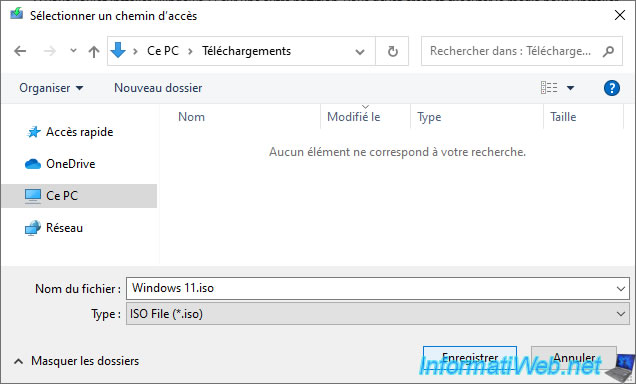Sort by the Nom column
The width and height of the screenshot is (636, 384).
point(191,117)
